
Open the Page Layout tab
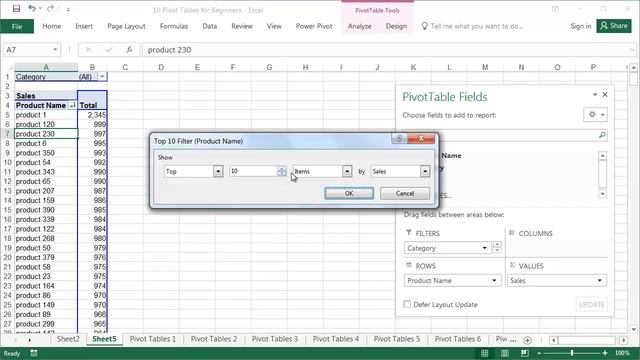pos(126,26)
